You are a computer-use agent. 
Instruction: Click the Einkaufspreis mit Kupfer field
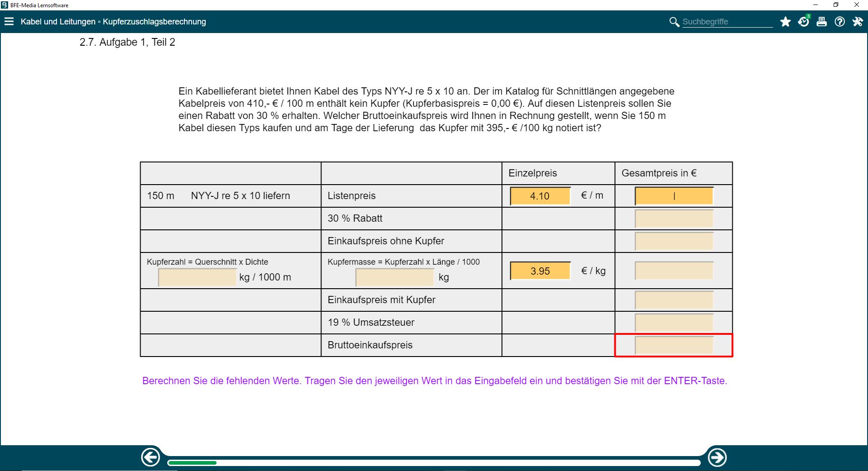pos(674,300)
